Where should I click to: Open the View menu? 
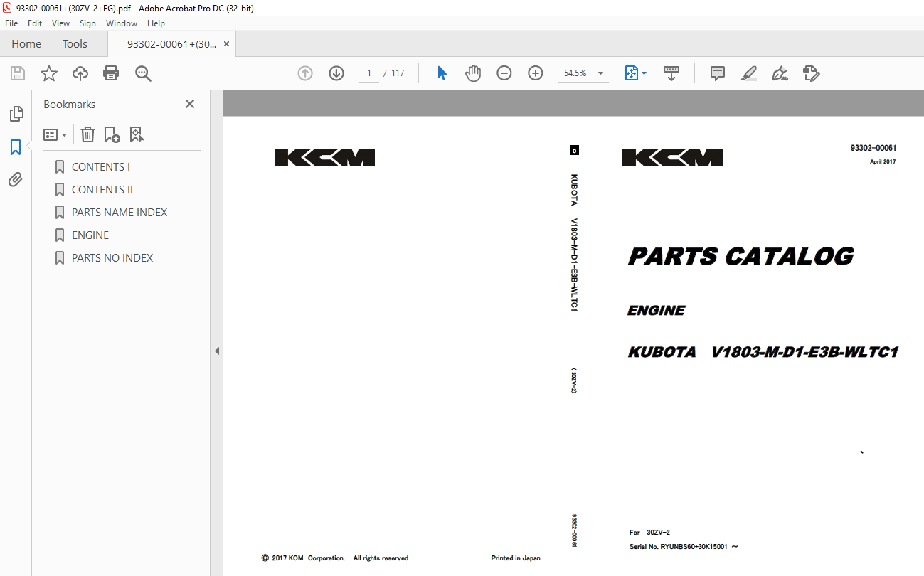(x=60, y=23)
